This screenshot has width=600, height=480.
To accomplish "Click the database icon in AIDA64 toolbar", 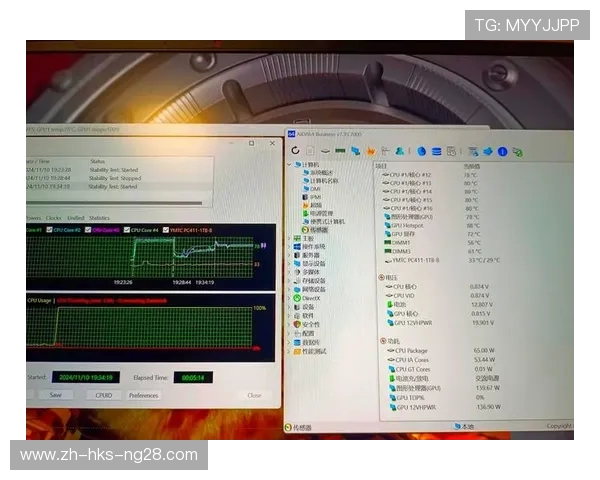I will tap(436, 151).
